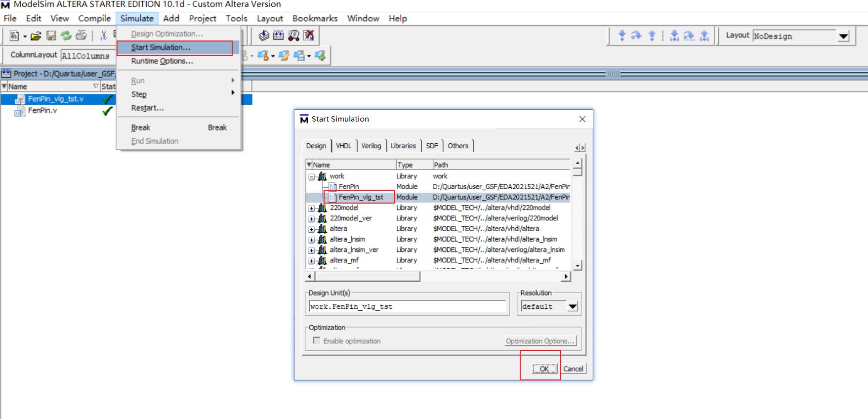The height and width of the screenshot is (419, 868).
Task: Expand the 220model library node
Action: click(x=312, y=209)
